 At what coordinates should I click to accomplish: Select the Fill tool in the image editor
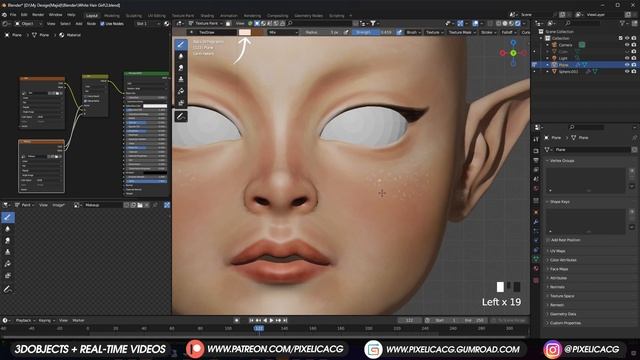coord(8,264)
